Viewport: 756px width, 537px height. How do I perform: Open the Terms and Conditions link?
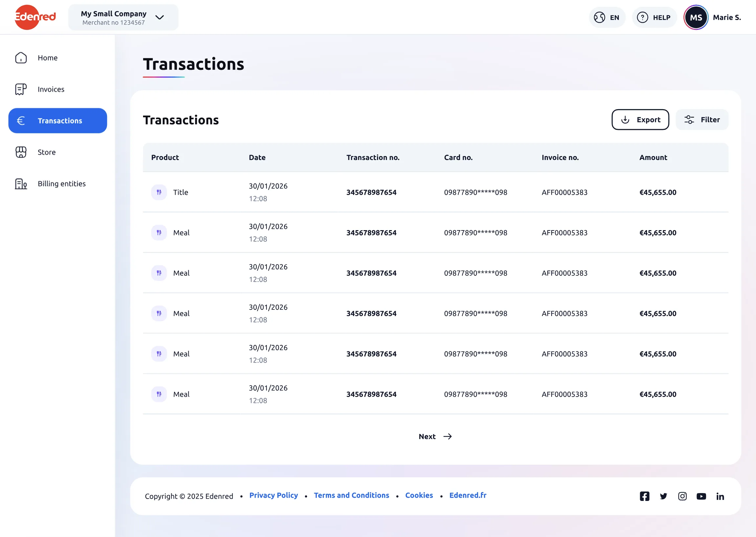pyautogui.click(x=351, y=495)
